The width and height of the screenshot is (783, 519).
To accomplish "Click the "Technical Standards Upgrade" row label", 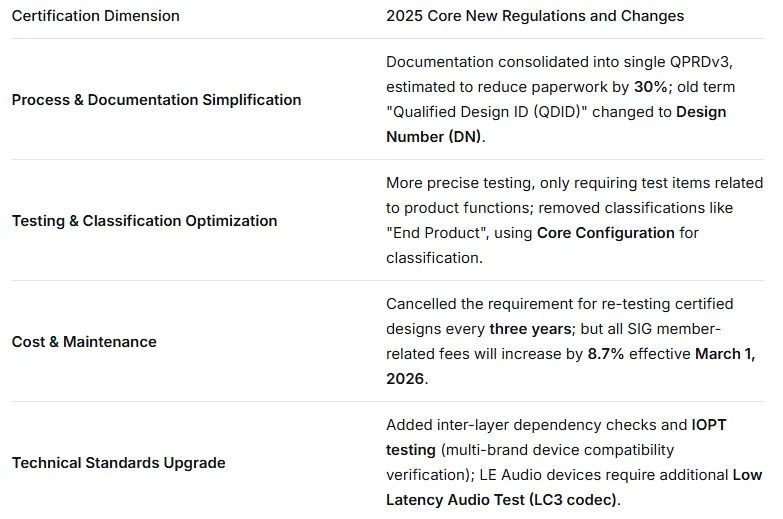I will coord(118,463).
